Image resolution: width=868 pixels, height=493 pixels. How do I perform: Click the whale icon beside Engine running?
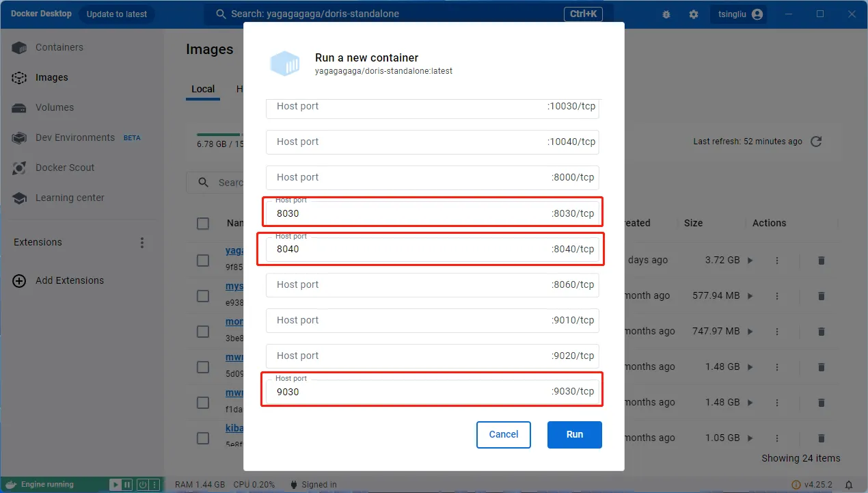pyautogui.click(x=11, y=485)
